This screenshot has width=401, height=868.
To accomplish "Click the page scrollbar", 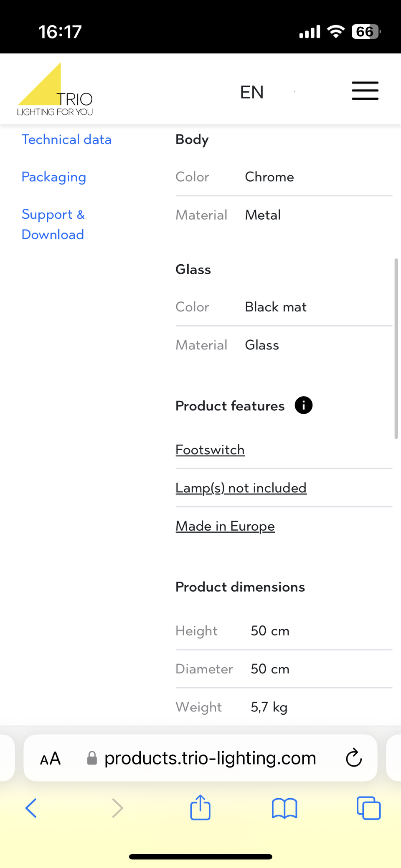I will click(x=396, y=349).
